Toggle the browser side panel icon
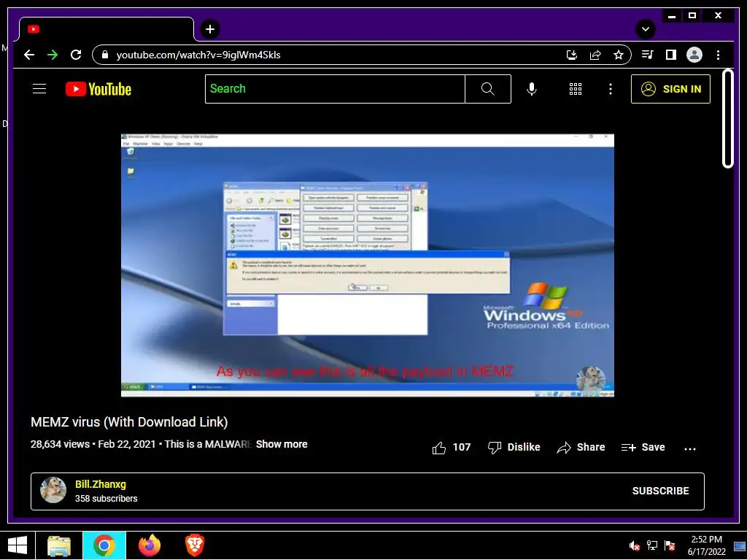This screenshot has height=560, width=747. pyautogui.click(x=671, y=55)
